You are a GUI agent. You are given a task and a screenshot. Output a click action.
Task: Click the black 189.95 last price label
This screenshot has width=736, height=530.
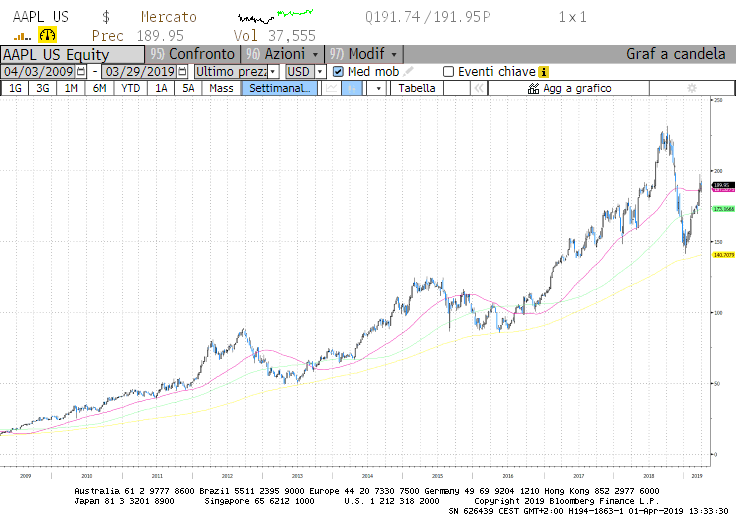tap(723, 185)
